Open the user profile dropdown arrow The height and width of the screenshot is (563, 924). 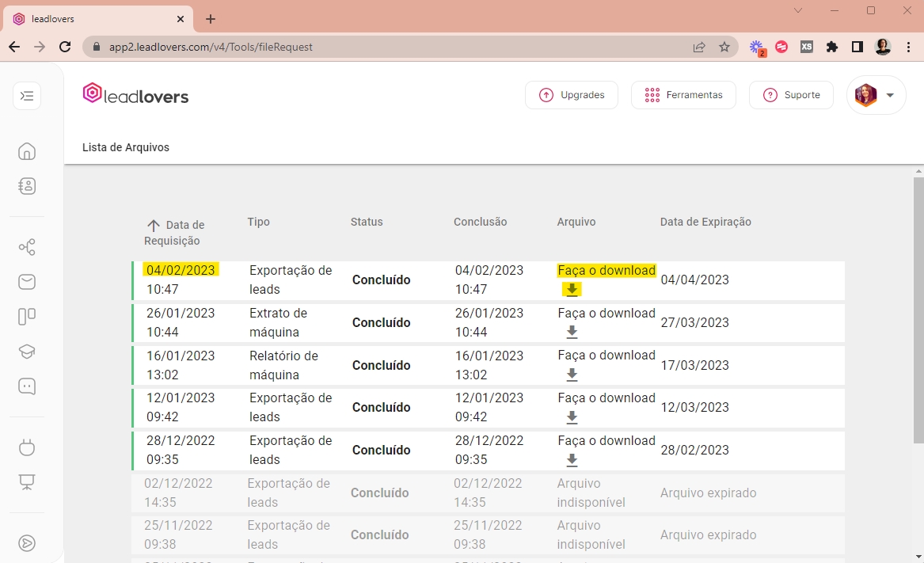890,95
